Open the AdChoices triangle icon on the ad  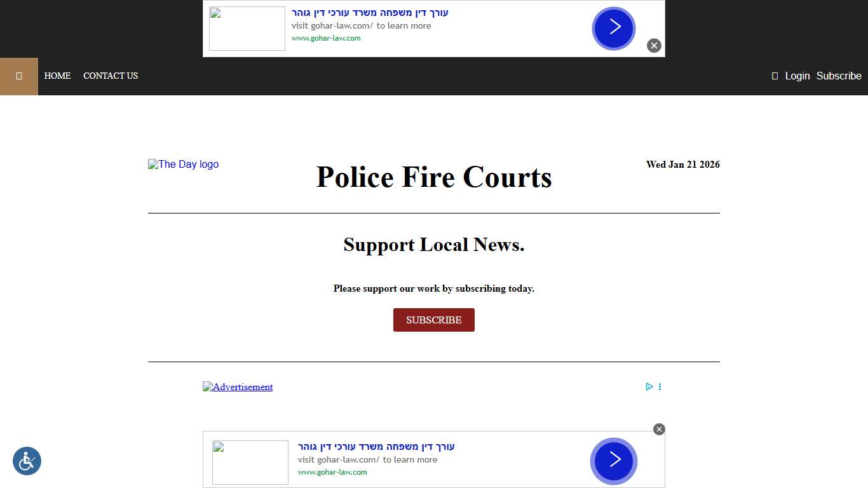tap(649, 386)
